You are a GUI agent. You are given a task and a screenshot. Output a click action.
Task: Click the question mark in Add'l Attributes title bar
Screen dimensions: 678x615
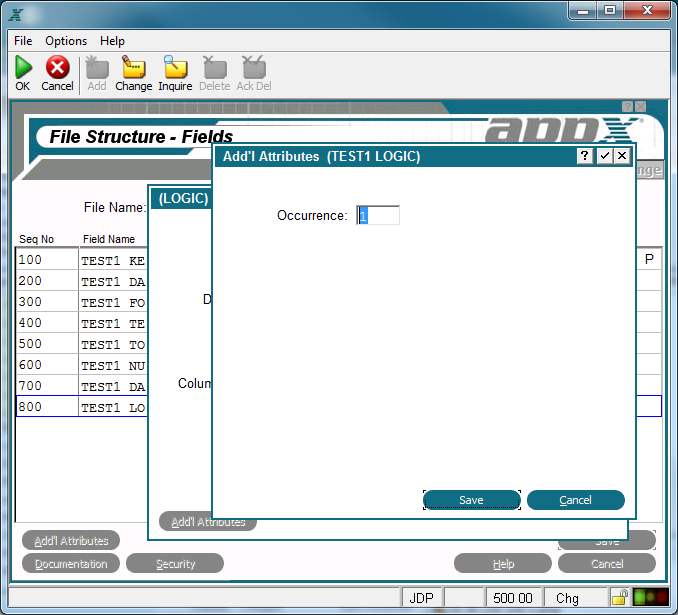[x=585, y=156]
